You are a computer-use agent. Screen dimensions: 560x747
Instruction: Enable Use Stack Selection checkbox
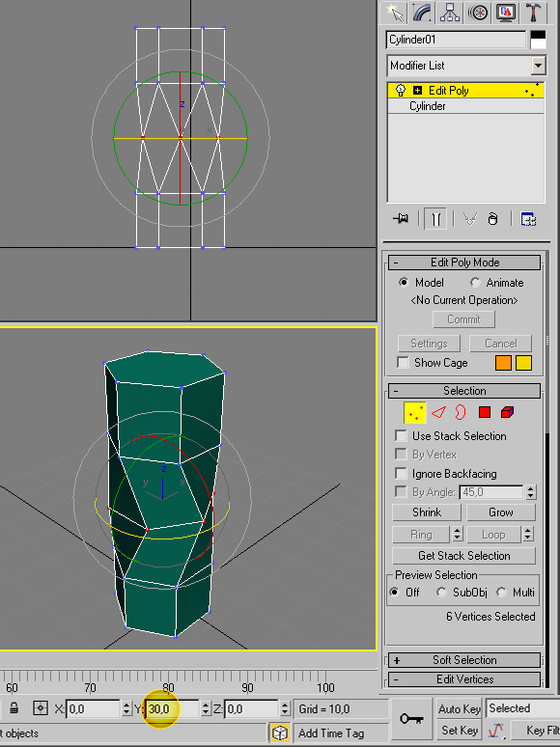[402, 436]
